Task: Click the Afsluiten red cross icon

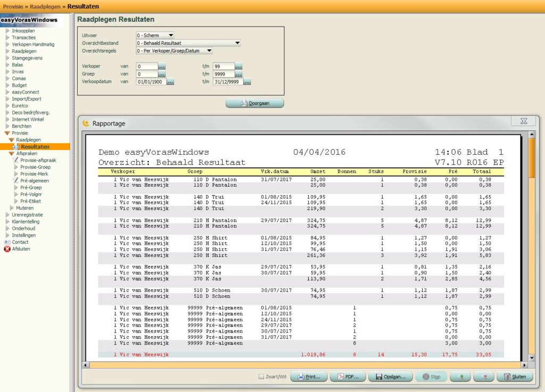Action: point(7,249)
